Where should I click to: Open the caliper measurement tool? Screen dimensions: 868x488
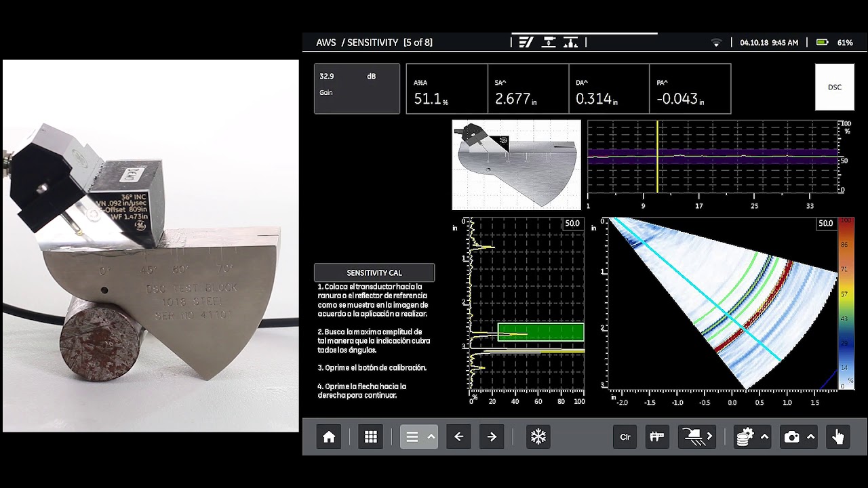[x=656, y=437]
